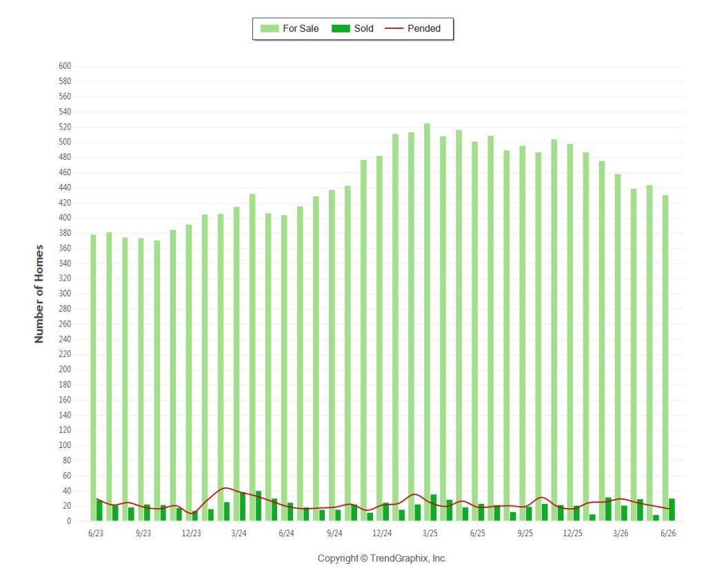
Task: Click the 500 y-axis value
Action: [65, 142]
